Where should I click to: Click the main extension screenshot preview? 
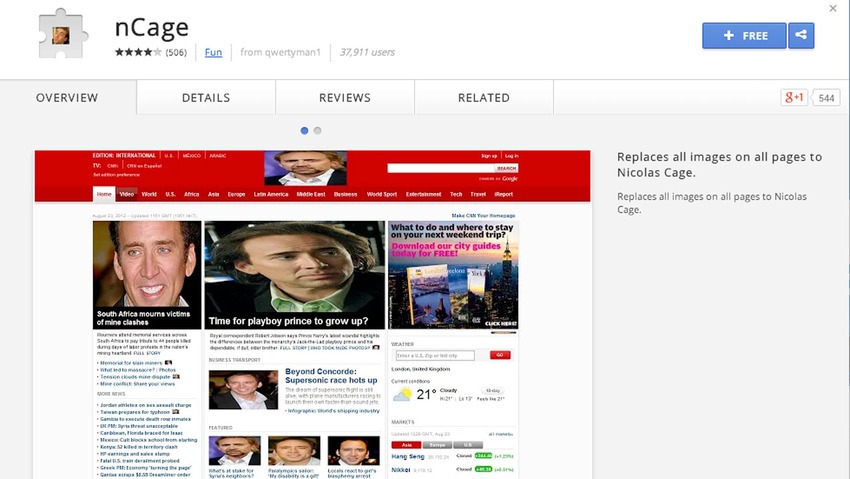(x=312, y=314)
